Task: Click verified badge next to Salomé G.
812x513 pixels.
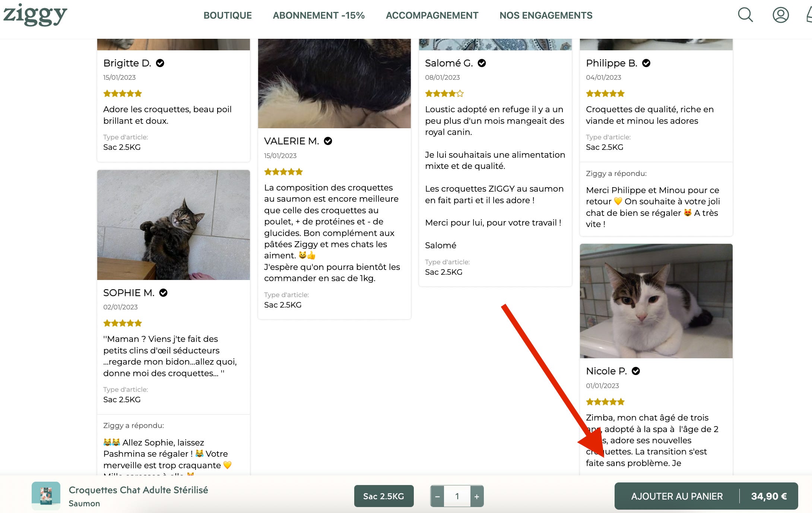Action: [x=482, y=63]
